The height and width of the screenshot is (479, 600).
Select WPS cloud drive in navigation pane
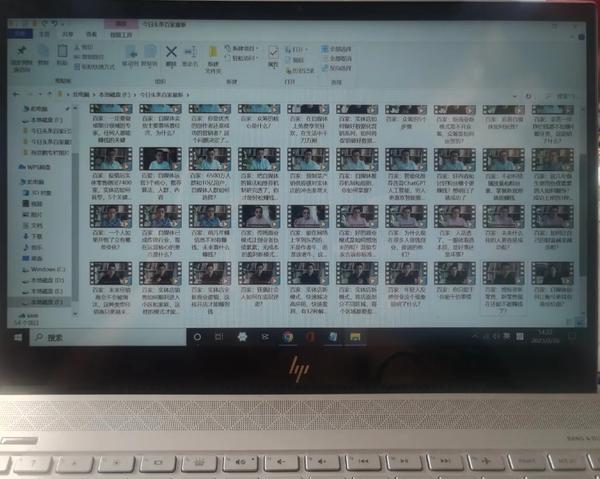coord(35,167)
